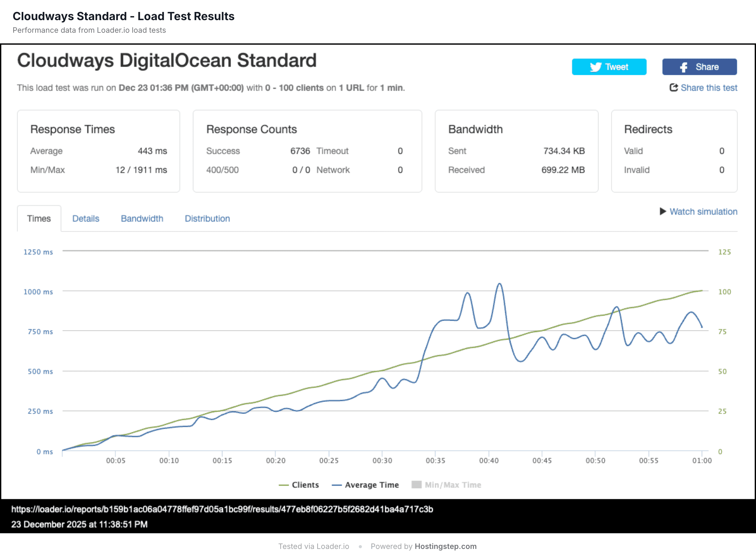Click the 00:15 tick on time axis

(222, 460)
